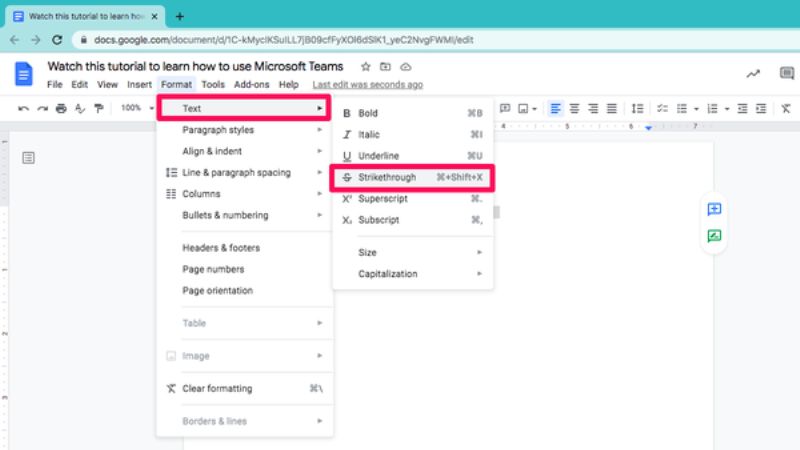Open comment history icon

pyautogui.click(x=787, y=73)
